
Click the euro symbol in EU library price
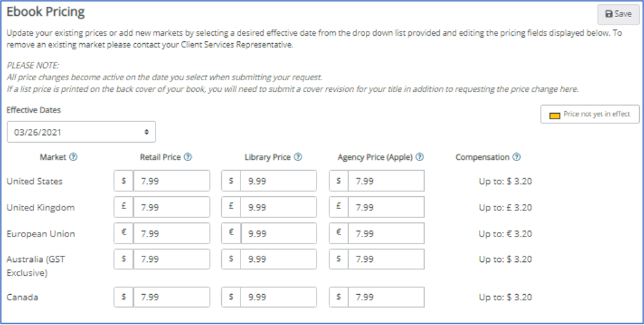232,233
